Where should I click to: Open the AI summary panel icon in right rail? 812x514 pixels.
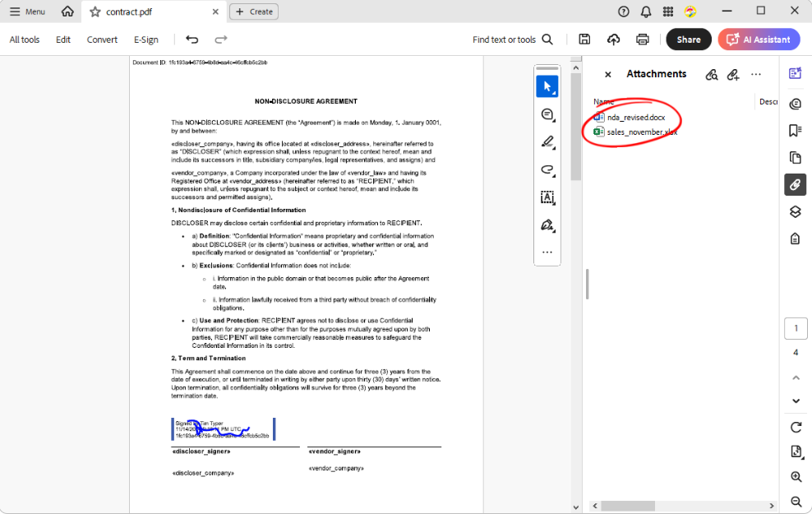[796, 73]
